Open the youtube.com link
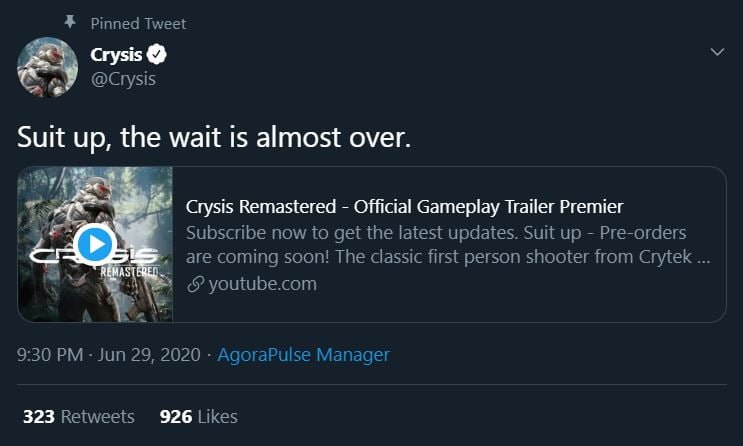 click(262, 284)
